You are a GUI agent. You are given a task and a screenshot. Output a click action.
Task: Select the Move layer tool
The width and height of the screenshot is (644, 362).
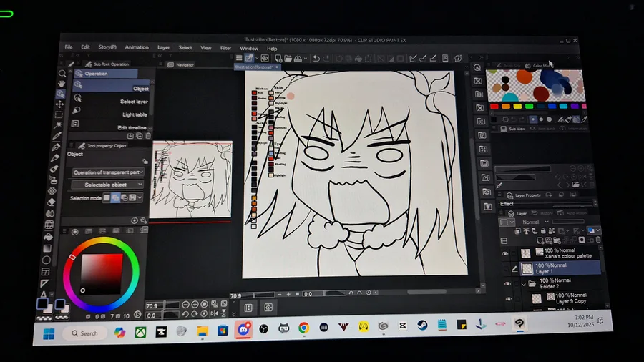[x=60, y=104]
